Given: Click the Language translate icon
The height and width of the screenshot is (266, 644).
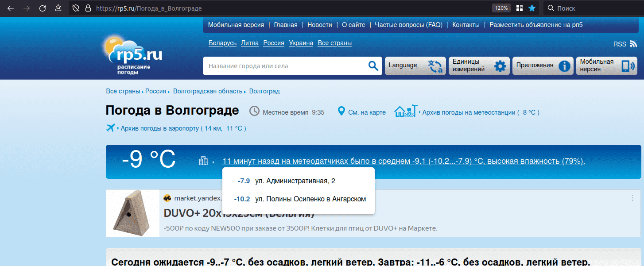Looking at the screenshot, I should pyautogui.click(x=435, y=66).
